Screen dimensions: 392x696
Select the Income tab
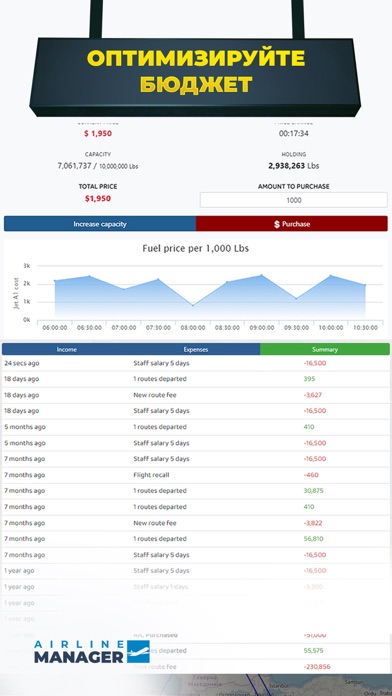click(67, 349)
